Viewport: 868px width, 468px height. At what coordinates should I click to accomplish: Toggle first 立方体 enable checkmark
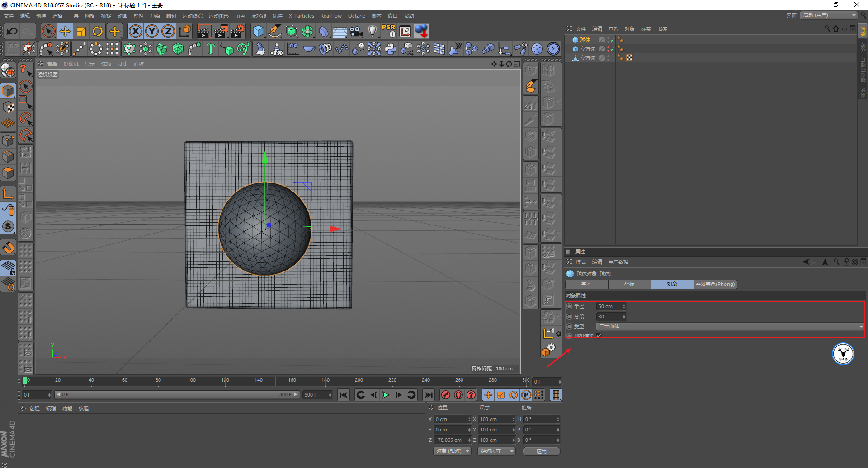coord(613,49)
